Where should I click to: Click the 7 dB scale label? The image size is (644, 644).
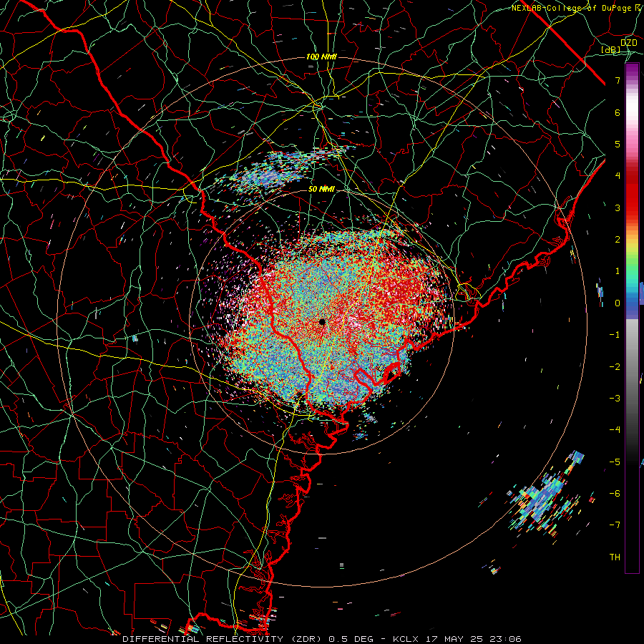618,80
